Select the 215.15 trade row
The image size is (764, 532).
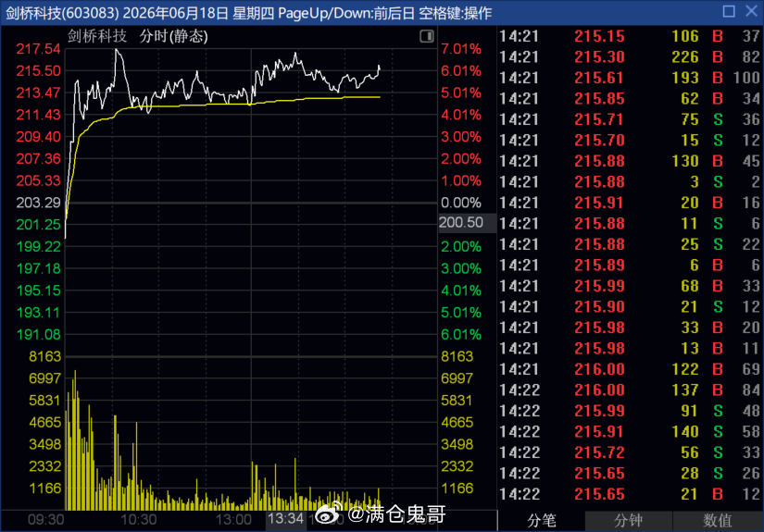630,36
